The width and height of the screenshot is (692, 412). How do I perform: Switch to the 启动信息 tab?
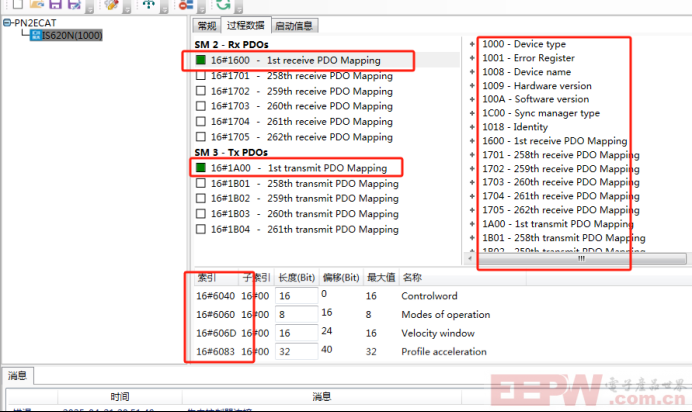click(x=294, y=26)
